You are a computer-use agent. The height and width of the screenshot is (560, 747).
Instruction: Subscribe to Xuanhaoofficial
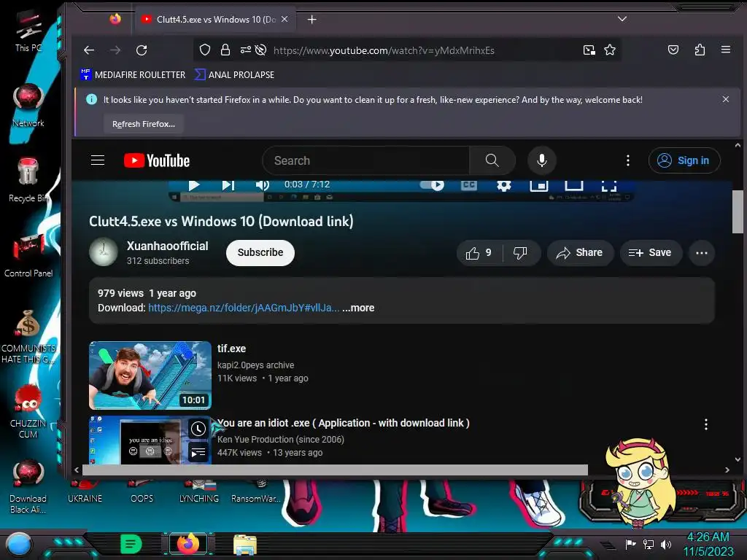[260, 252]
